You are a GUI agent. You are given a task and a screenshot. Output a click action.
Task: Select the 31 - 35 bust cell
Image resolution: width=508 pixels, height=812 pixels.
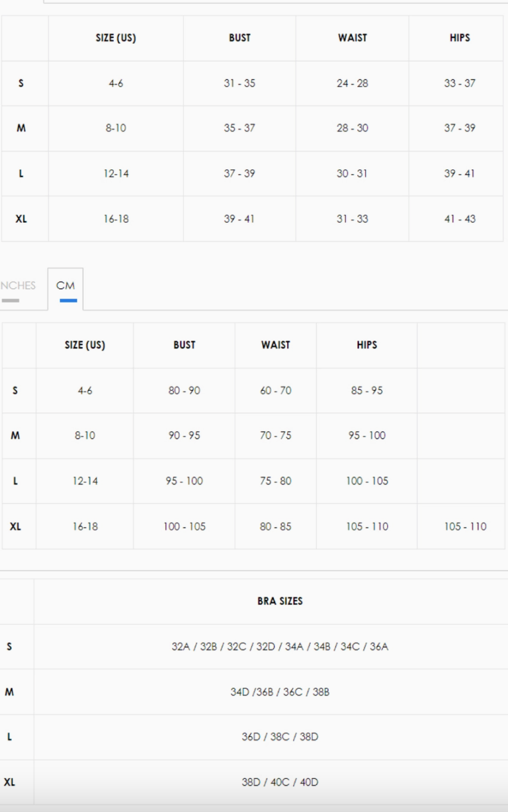pyautogui.click(x=239, y=83)
